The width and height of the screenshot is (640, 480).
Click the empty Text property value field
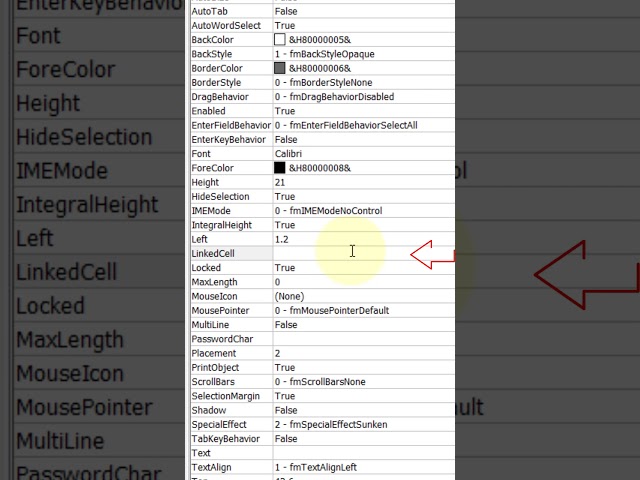364,453
